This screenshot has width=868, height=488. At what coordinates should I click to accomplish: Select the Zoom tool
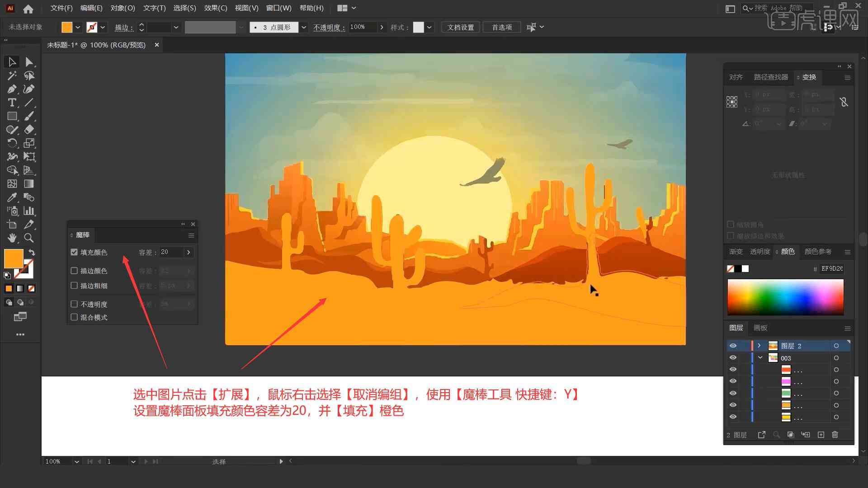click(28, 238)
